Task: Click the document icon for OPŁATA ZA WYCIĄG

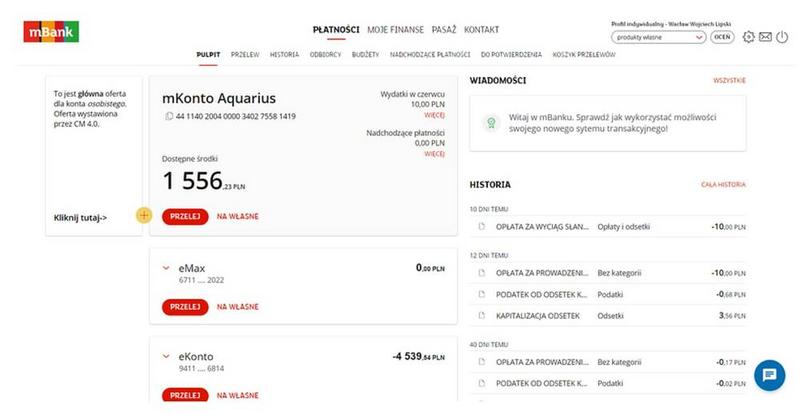Action: click(x=481, y=227)
